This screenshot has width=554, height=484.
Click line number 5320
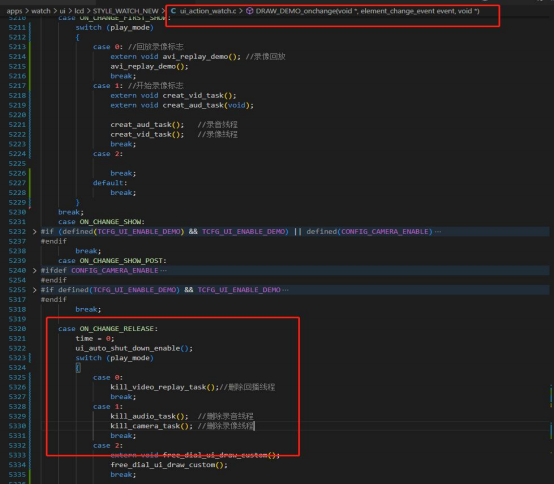(x=17, y=329)
